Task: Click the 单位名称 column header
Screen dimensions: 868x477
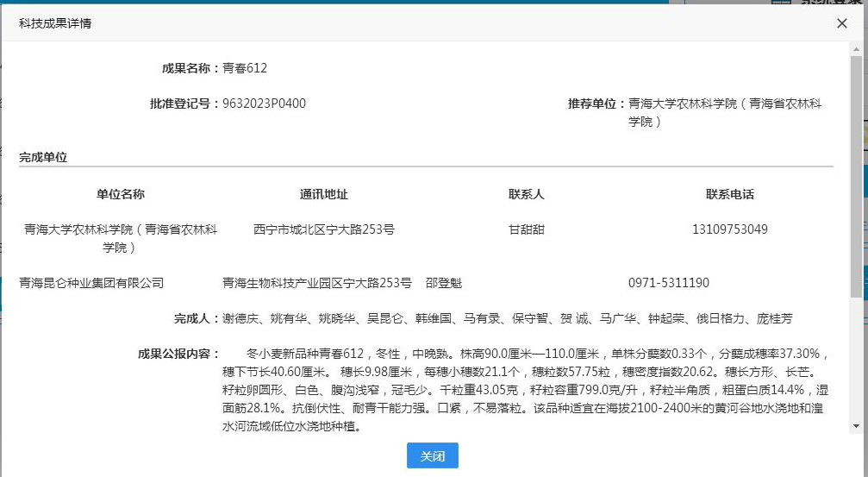Action: coord(121,194)
